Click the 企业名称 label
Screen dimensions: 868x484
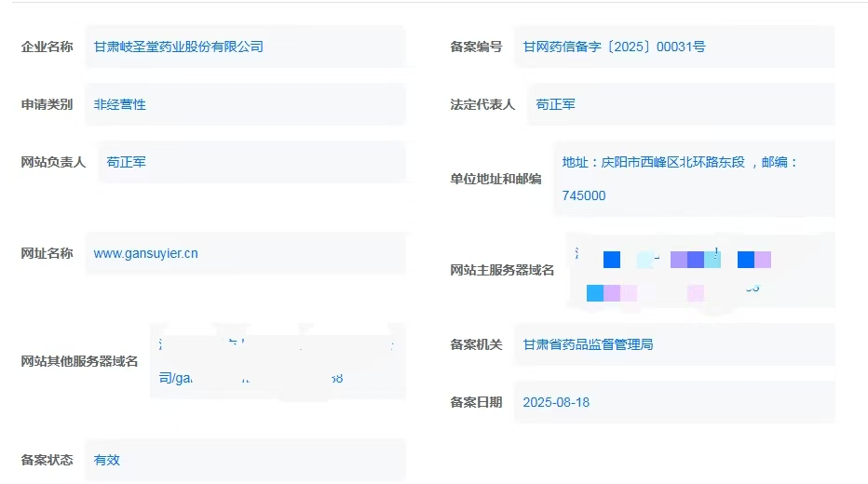tap(47, 47)
